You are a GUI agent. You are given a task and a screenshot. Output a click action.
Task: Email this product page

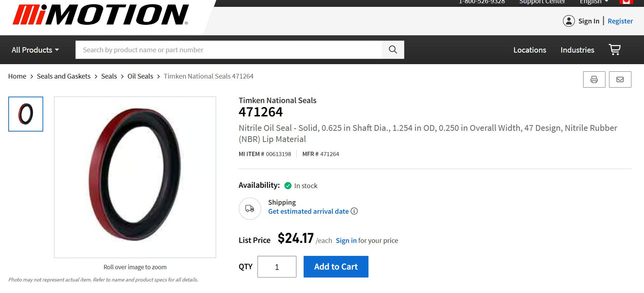coord(620,79)
